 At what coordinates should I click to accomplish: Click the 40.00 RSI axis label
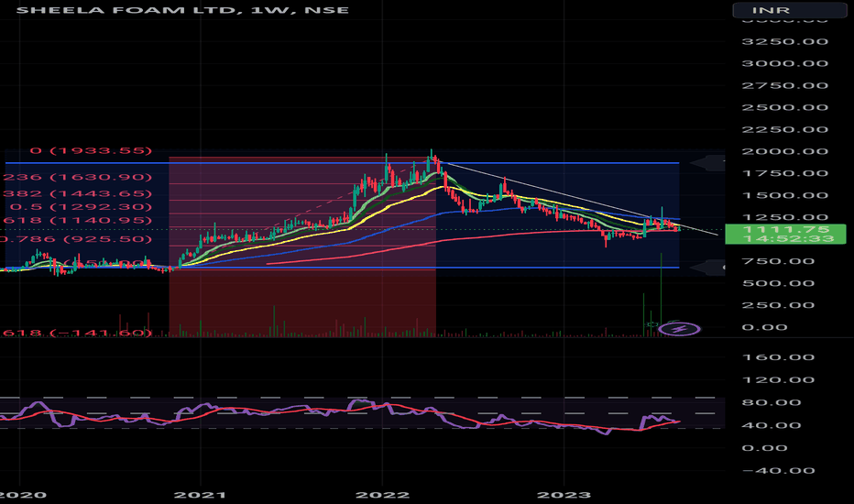coord(772,425)
